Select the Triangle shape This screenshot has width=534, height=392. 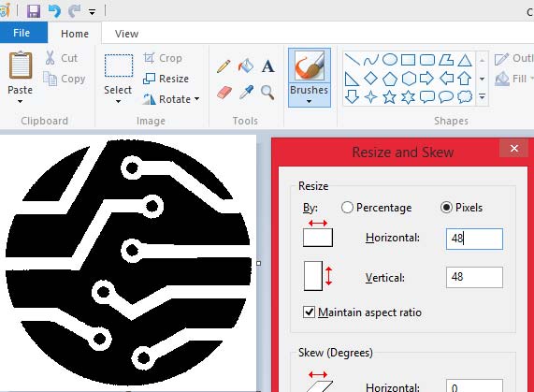(465, 60)
